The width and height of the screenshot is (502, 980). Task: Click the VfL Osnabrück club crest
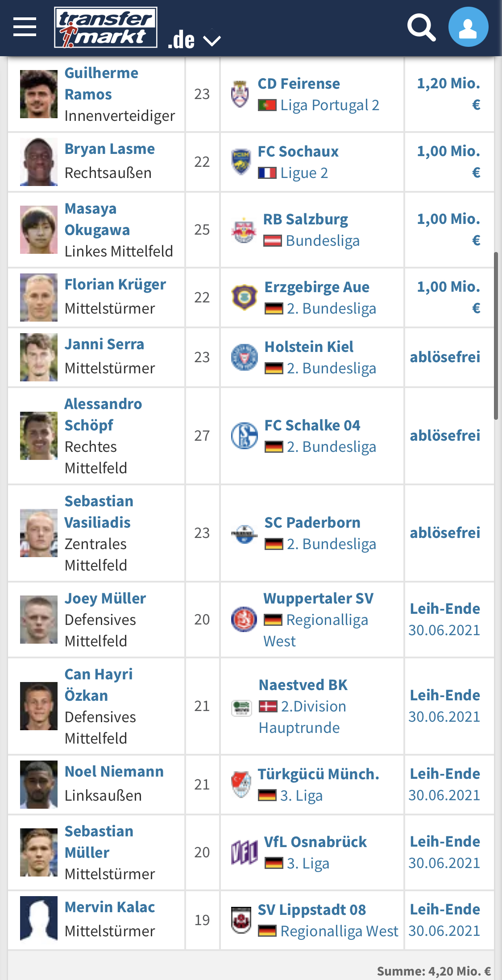coord(244,852)
